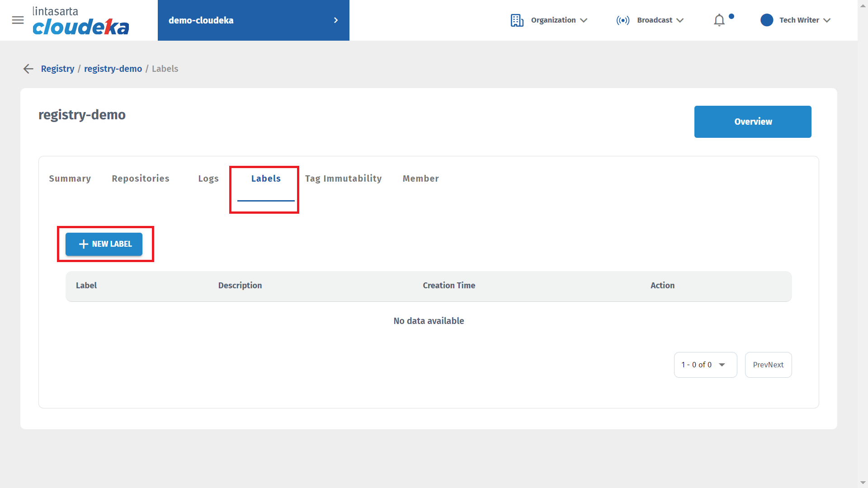This screenshot has height=488, width=868.
Task: Click the scrollbar down arrow
Action: point(863,483)
